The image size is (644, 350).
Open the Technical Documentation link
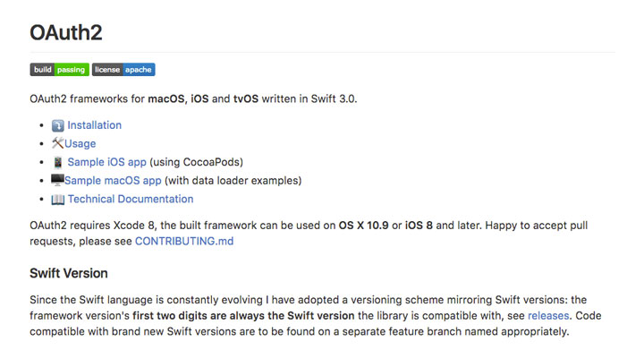131,199
